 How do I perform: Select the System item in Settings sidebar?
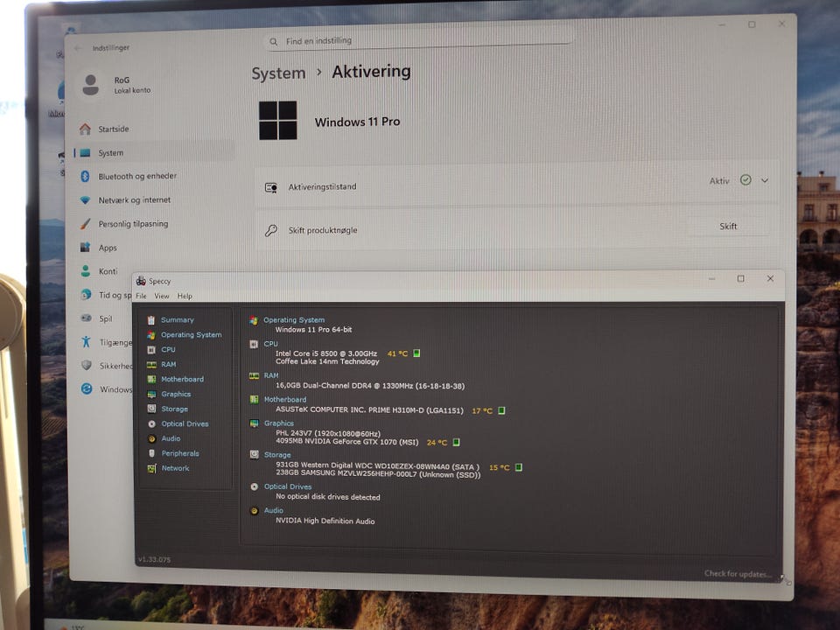click(154, 152)
